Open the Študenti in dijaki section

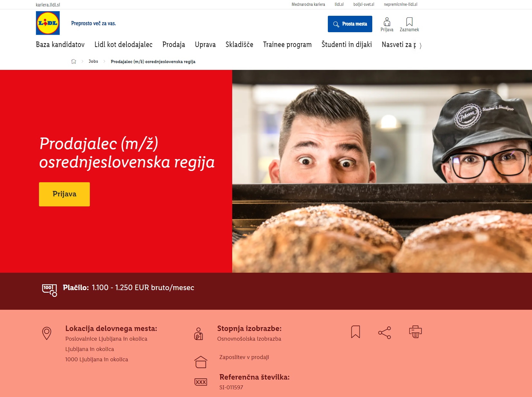[x=346, y=45]
